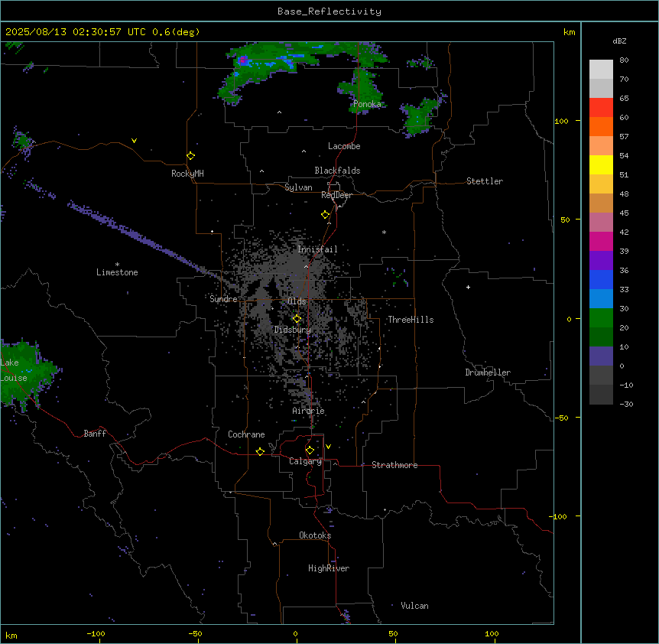Click the Base_Reflectivity title

pos(329,11)
